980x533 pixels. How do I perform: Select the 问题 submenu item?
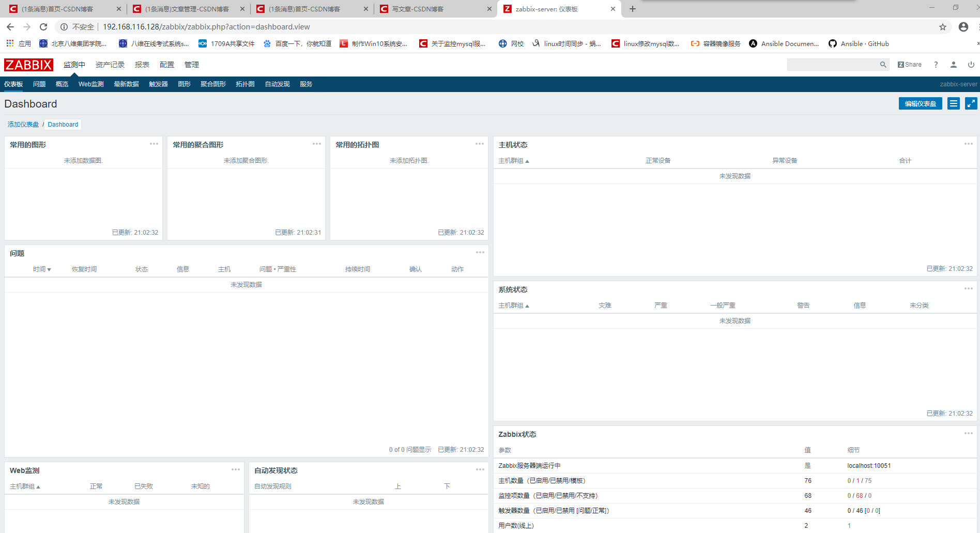(x=39, y=84)
